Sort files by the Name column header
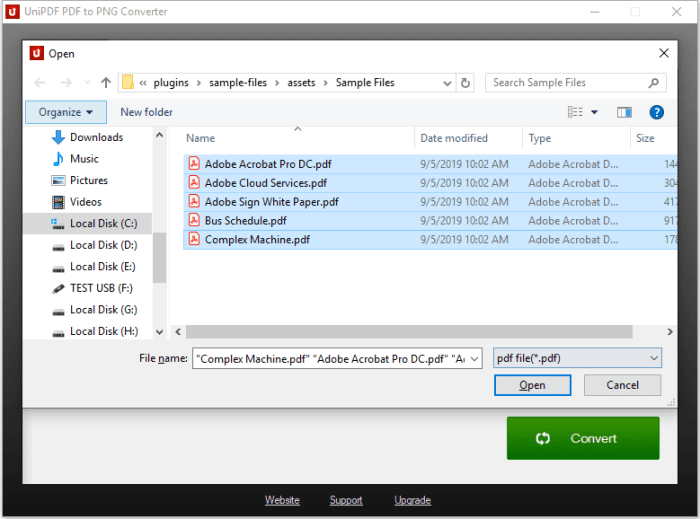 pyautogui.click(x=200, y=139)
